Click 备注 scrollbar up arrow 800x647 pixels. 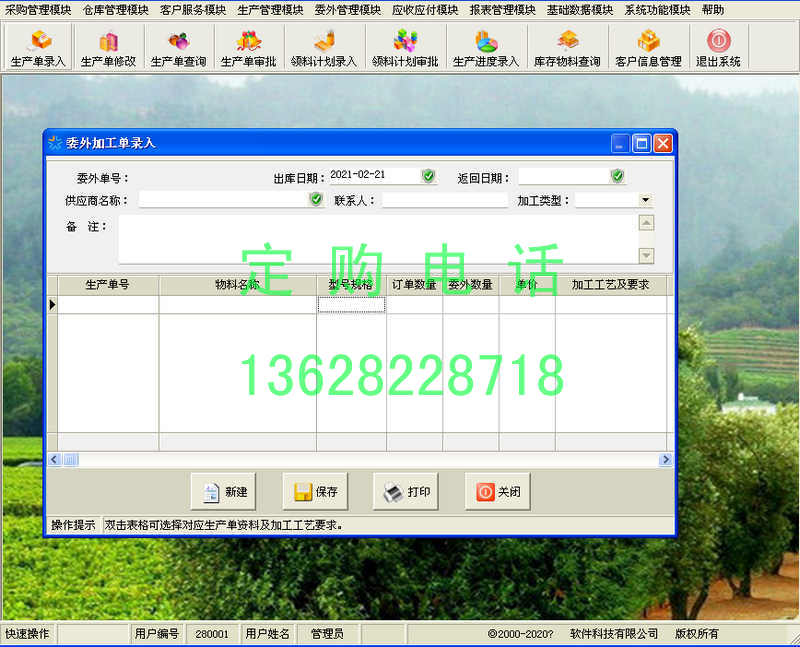(x=646, y=223)
